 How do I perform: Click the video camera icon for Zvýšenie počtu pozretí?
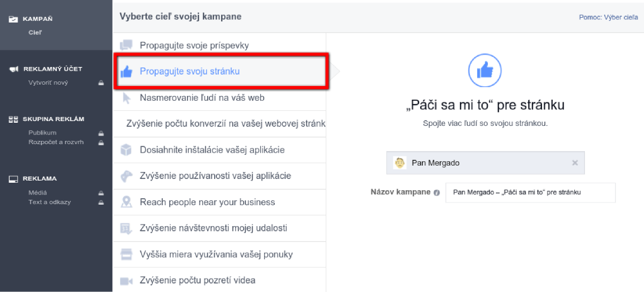(x=126, y=280)
